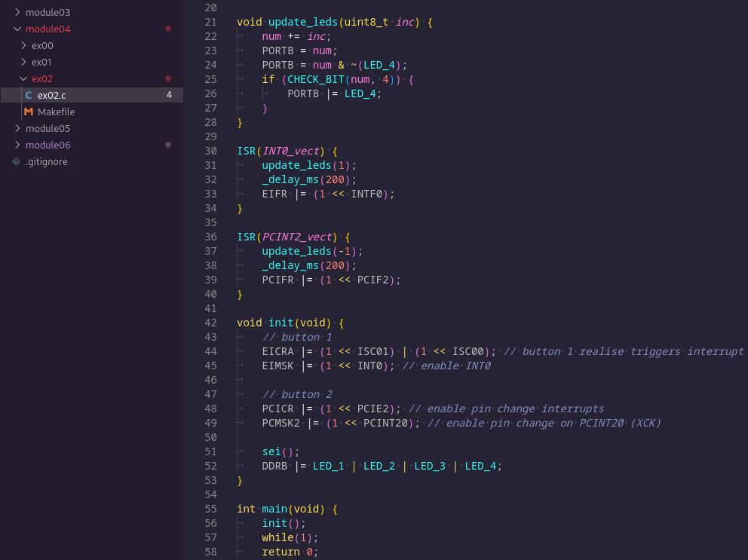Select the ex00 folder label
This screenshot has height=560, width=748.
tap(42, 46)
